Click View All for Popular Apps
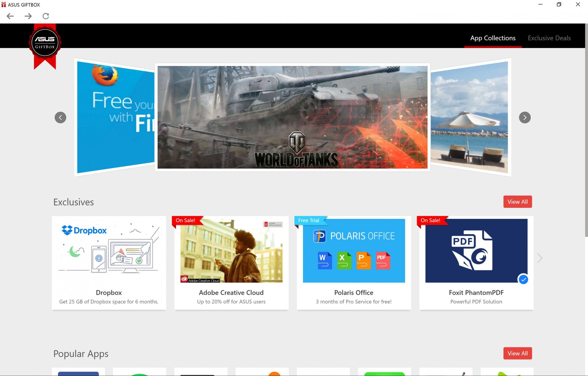Image resolution: width=588 pixels, height=376 pixels. pos(517,353)
